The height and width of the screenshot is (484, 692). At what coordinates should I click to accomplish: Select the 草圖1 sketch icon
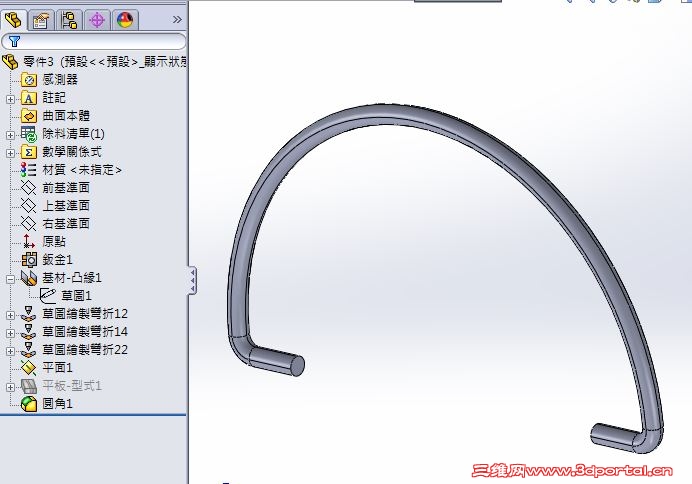48,296
